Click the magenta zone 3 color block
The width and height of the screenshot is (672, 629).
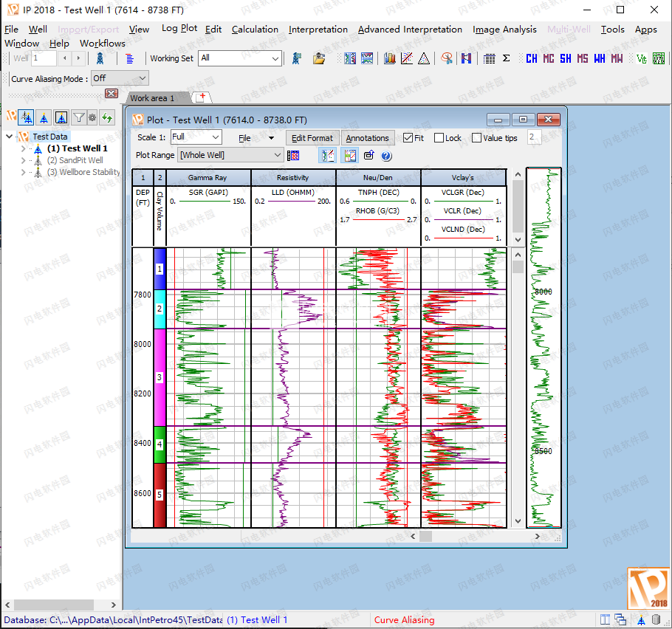160,377
